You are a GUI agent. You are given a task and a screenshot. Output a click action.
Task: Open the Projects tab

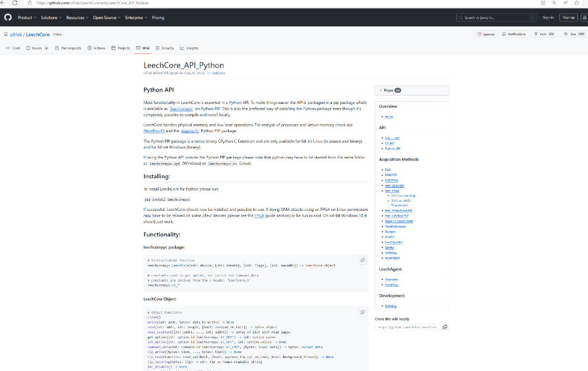[x=121, y=48]
